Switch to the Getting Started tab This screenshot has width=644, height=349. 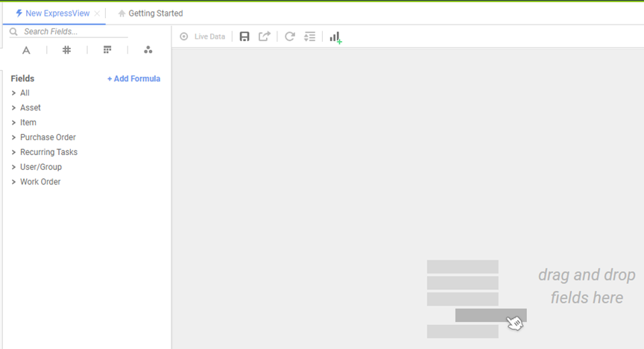coord(155,13)
